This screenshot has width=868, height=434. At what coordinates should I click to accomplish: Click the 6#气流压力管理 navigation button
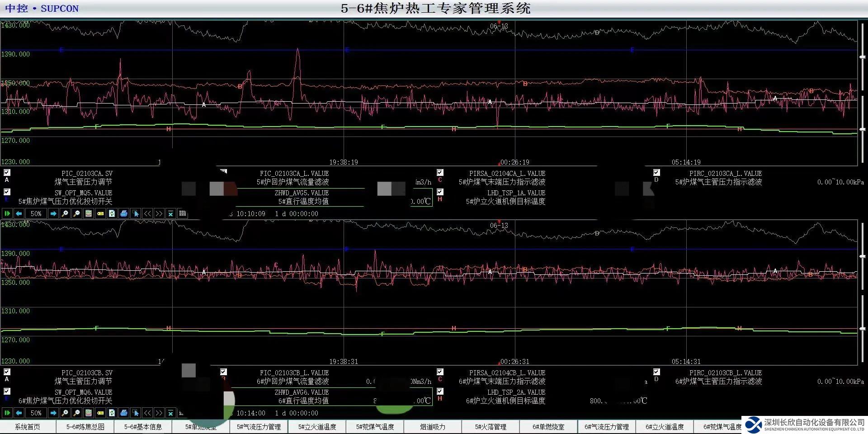[606, 427]
